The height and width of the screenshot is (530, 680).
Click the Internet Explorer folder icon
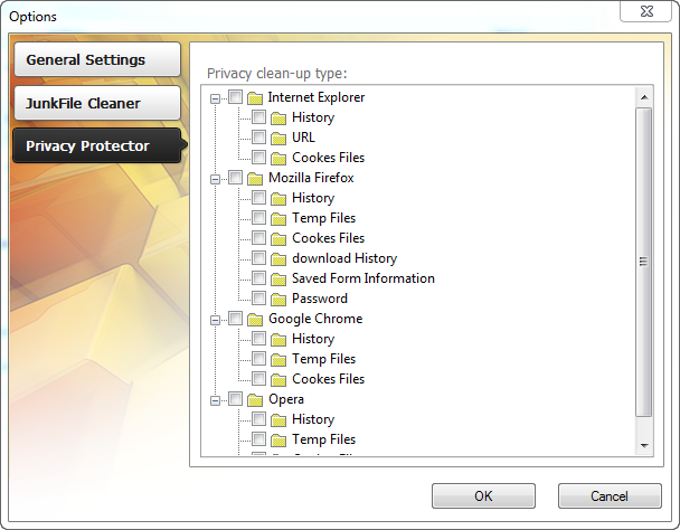(255, 98)
